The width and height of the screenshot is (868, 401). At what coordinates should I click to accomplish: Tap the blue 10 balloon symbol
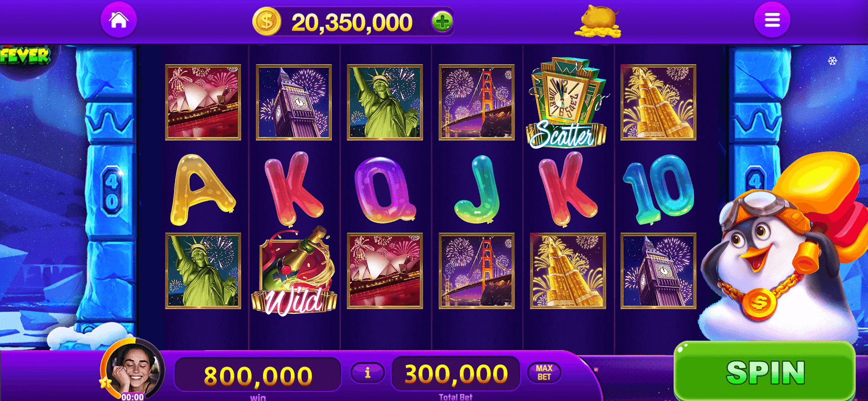(658, 188)
